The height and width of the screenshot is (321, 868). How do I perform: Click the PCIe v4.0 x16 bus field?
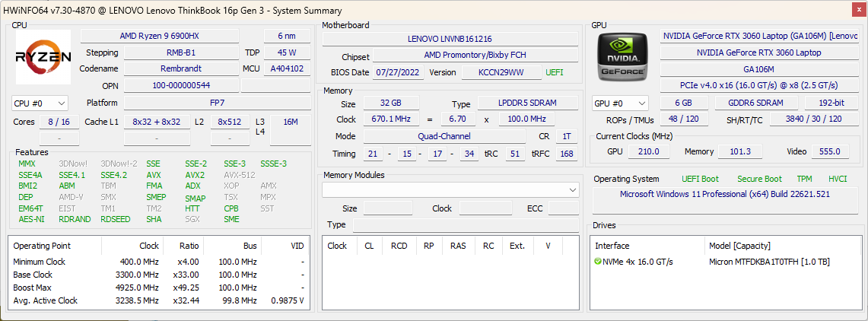(x=759, y=86)
